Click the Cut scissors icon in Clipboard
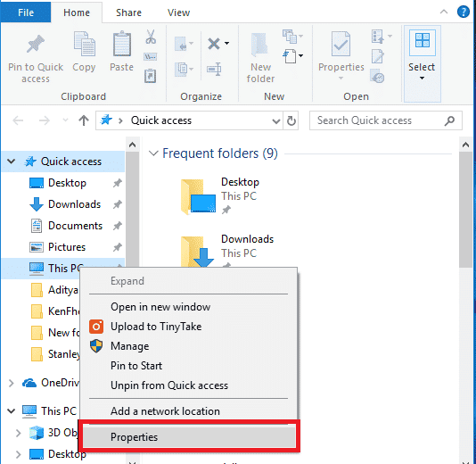 [x=151, y=37]
